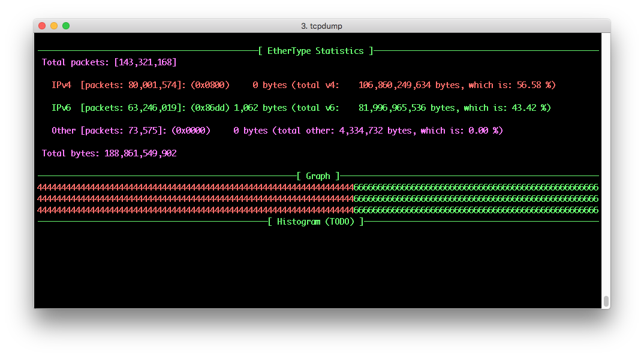Select the Total packets count line

(108, 62)
